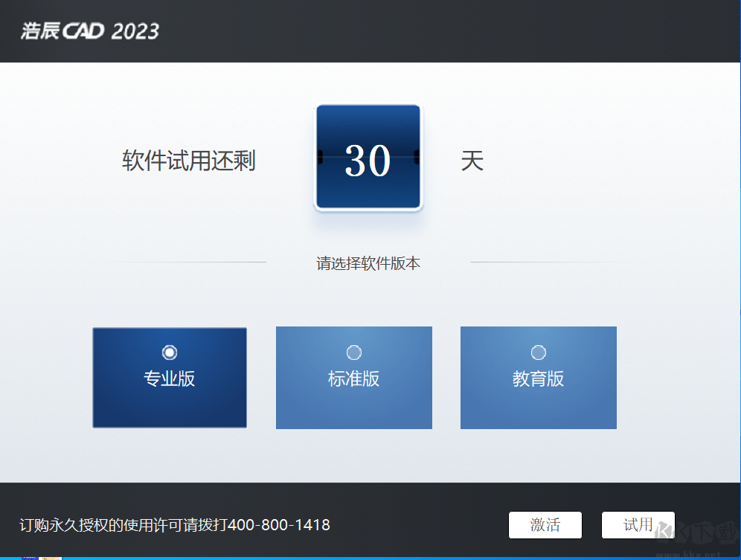Click the bottom license footer bar

coord(372,525)
